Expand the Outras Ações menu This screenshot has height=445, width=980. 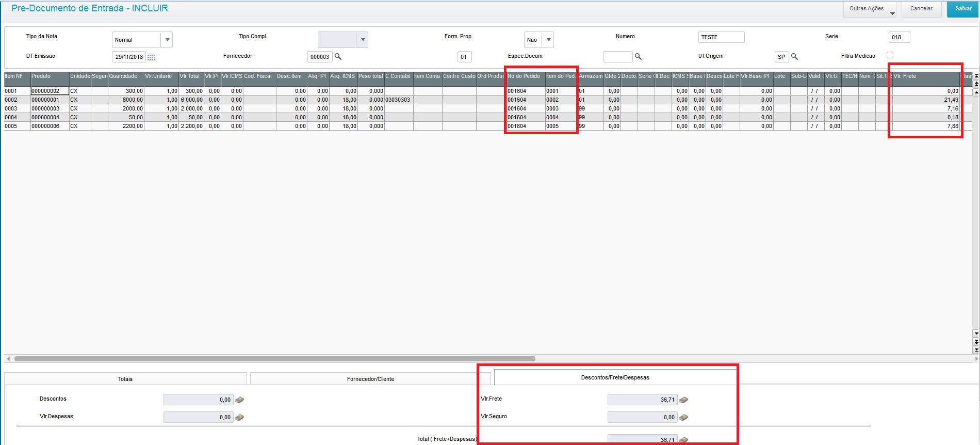(x=870, y=9)
